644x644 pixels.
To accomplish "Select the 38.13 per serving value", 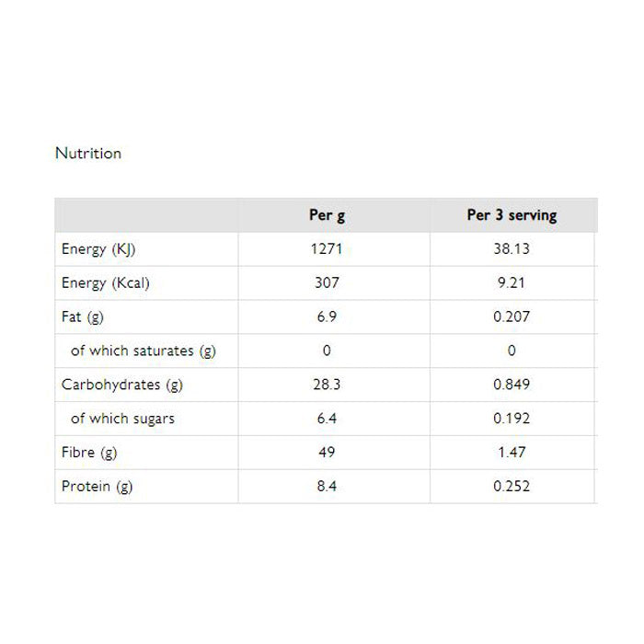I will click(512, 249).
